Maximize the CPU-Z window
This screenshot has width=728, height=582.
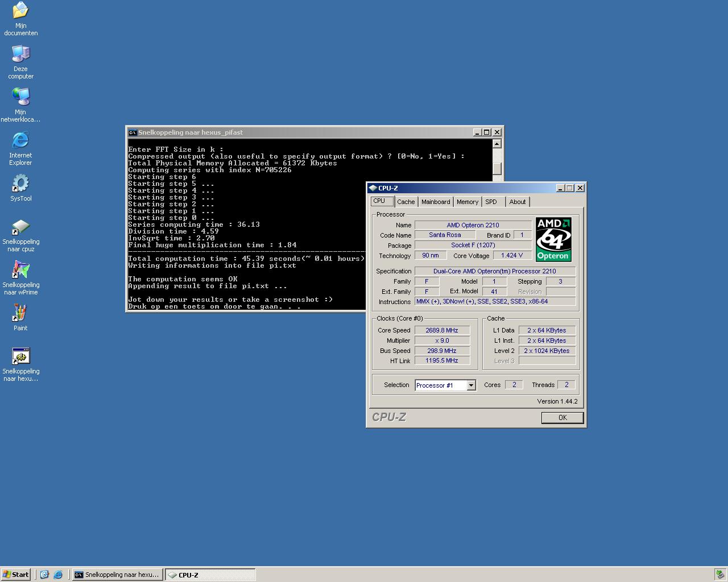coord(570,188)
